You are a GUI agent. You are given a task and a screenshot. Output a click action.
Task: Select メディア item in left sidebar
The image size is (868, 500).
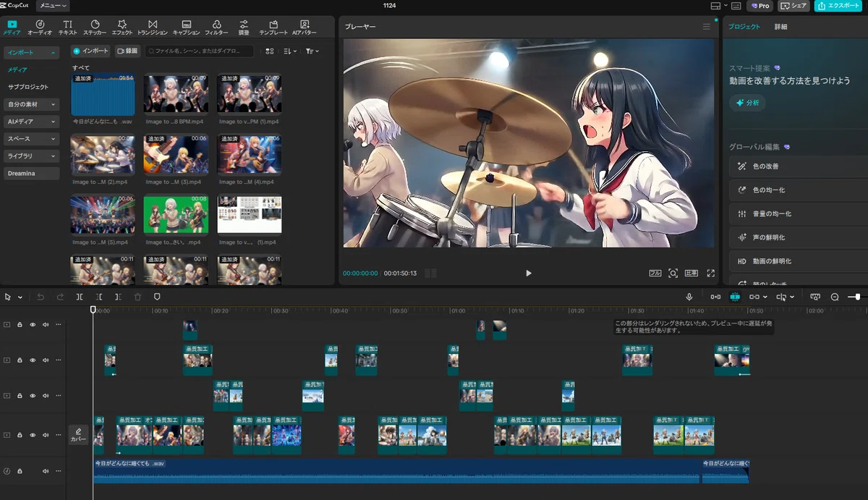click(18, 69)
